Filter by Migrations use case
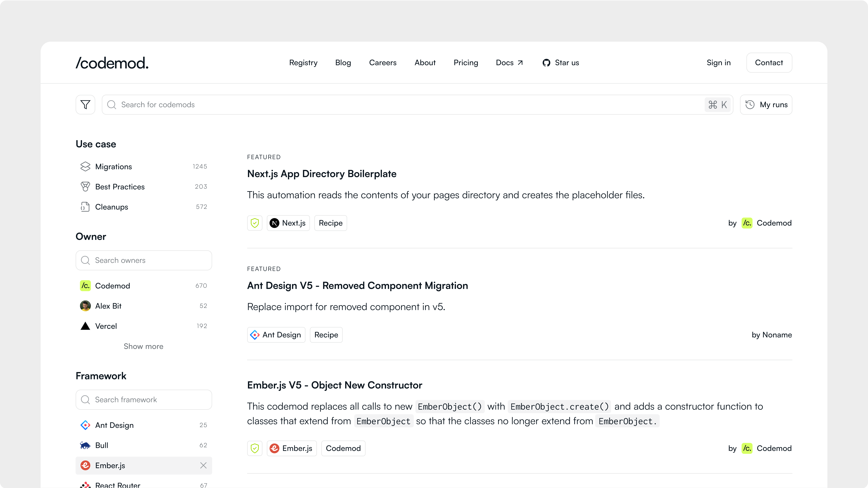This screenshot has height=488, width=868. pos(114,167)
